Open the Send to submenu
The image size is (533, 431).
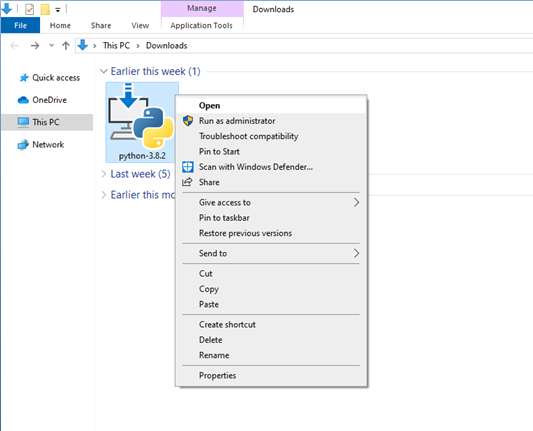pyautogui.click(x=271, y=253)
